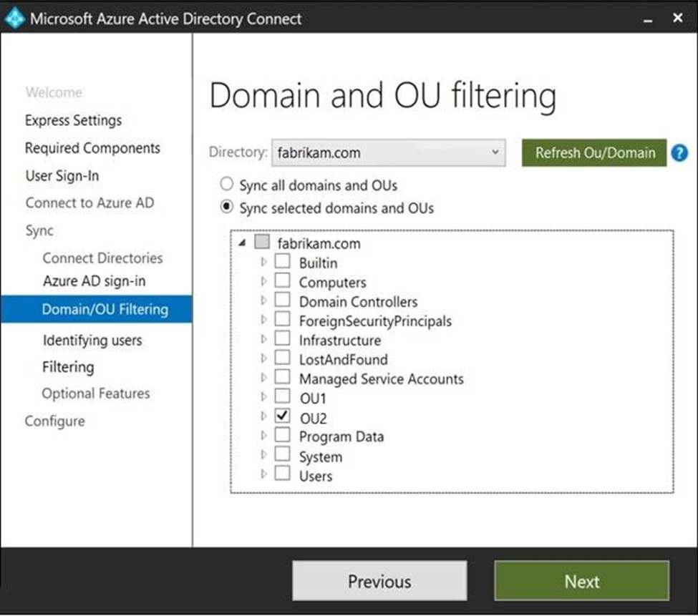The image size is (698, 616).
Task: Click the Next button
Action: coord(581,581)
